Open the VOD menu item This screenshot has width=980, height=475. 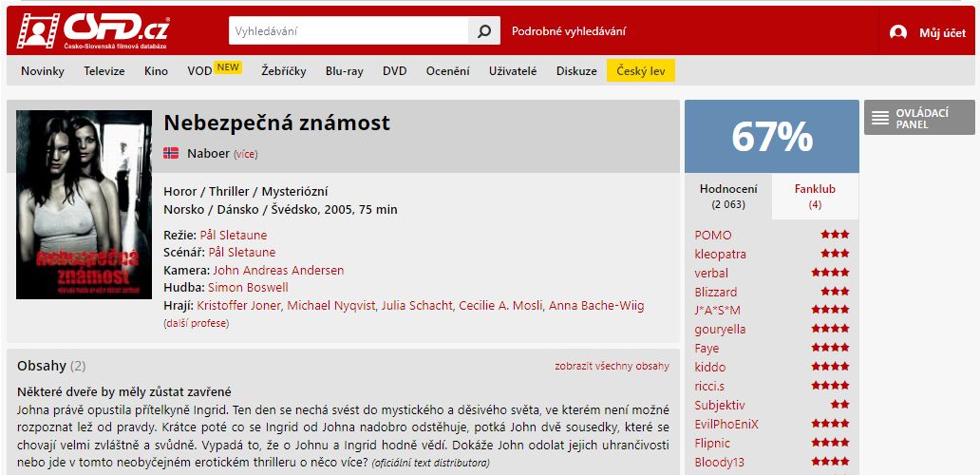[x=199, y=71]
